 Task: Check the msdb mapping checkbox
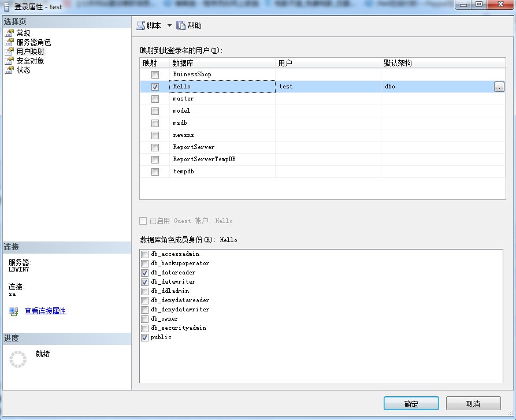(x=155, y=123)
